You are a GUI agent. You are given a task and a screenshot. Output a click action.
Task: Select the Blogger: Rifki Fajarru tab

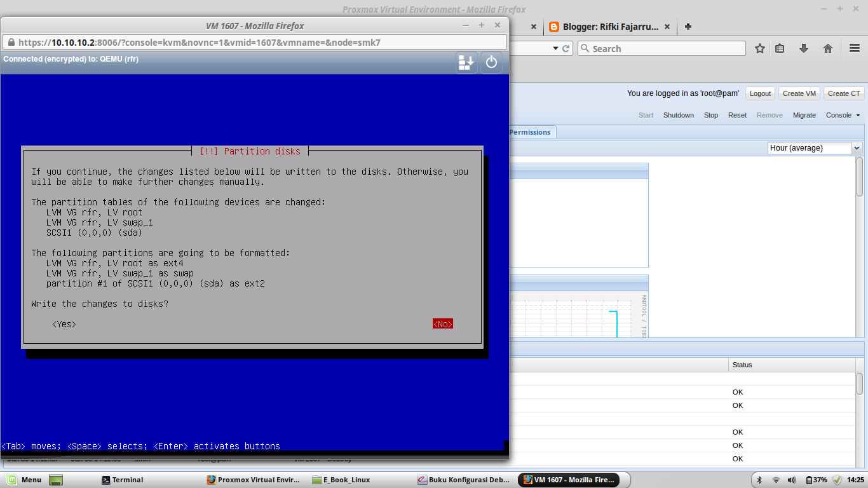(x=609, y=27)
